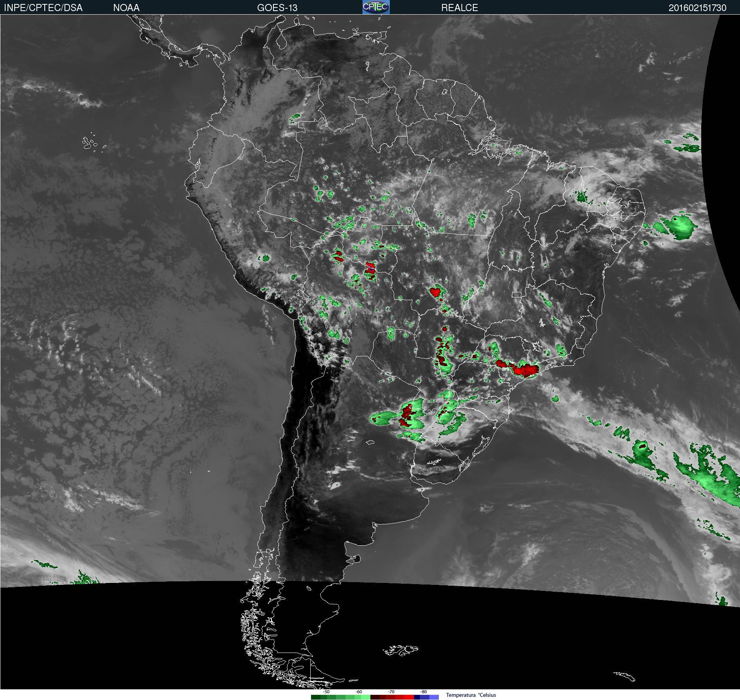This screenshot has height=700, width=740.
Task: Click the CPTEC logo in header
Action: click(376, 7)
